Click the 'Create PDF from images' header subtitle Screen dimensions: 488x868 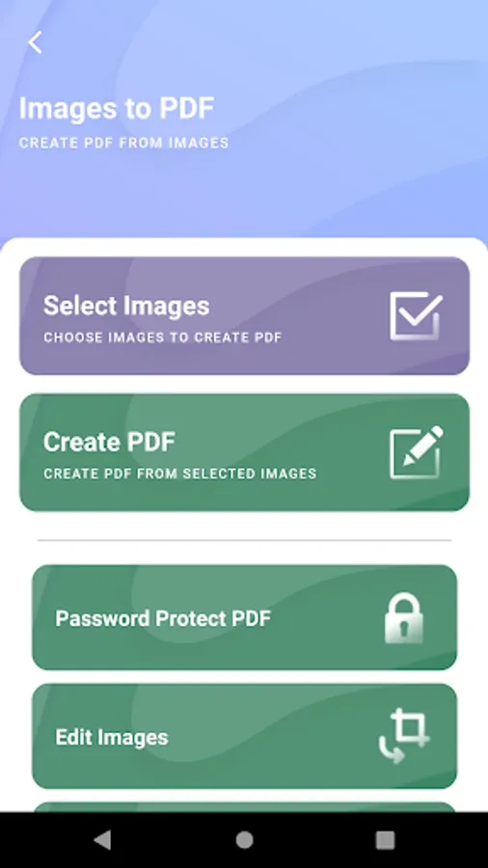pyautogui.click(x=124, y=143)
